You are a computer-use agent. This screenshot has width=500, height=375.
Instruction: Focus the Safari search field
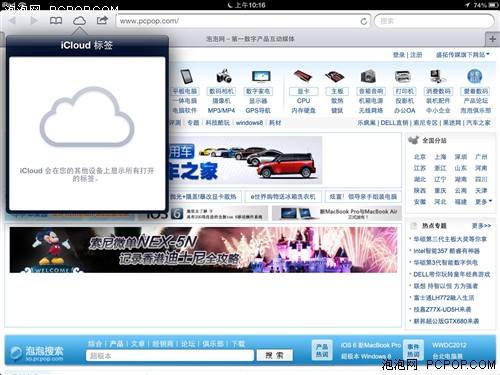tap(434, 21)
